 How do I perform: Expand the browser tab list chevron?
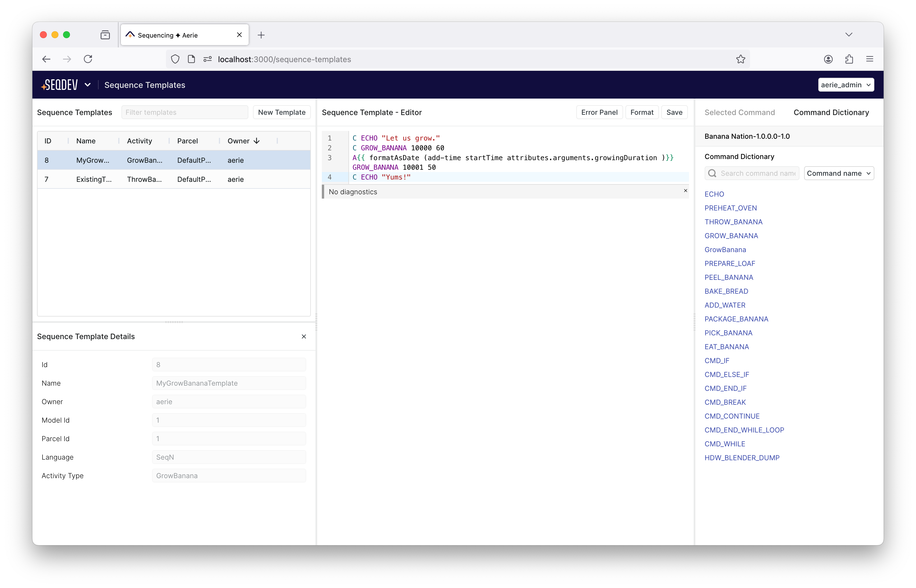(x=849, y=35)
